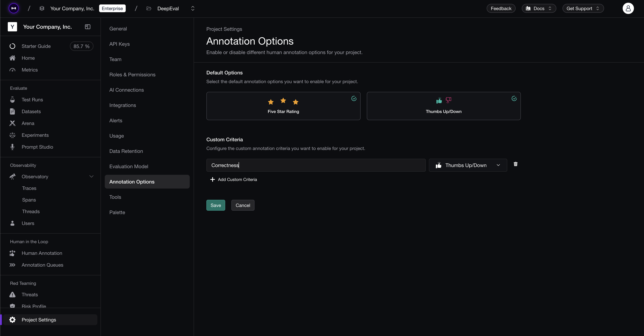Open Test Runs flask icon
Image resolution: width=644 pixels, height=336 pixels.
[12, 100]
